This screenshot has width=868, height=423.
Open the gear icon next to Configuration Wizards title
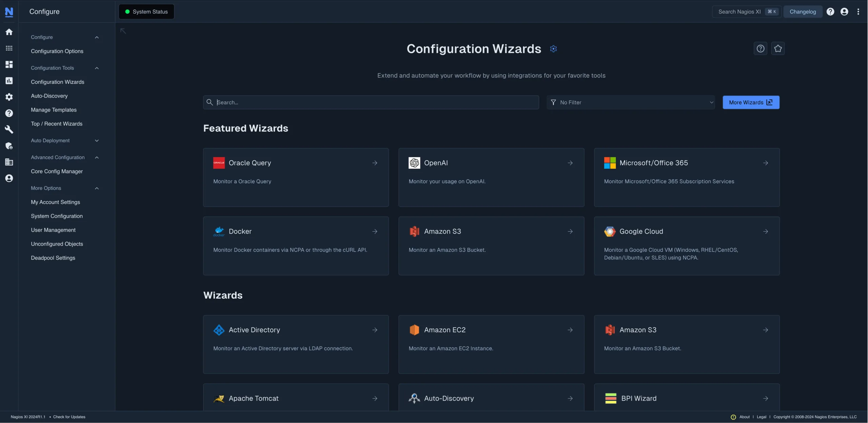point(553,48)
